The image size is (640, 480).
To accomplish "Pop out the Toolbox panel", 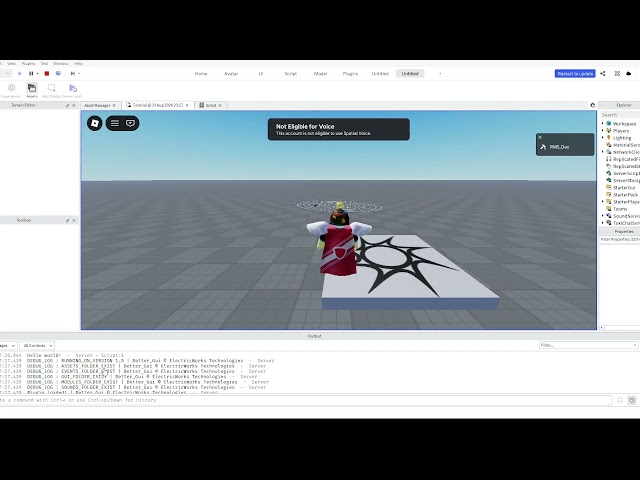I will (67, 220).
